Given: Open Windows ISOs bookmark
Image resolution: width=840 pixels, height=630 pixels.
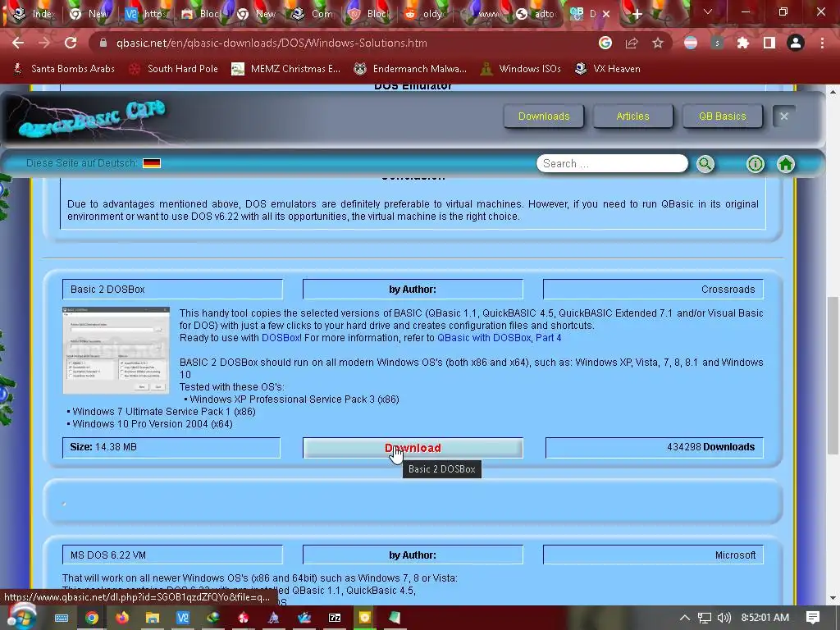Looking at the screenshot, I should pyautogui.click(x=521, y=69).
